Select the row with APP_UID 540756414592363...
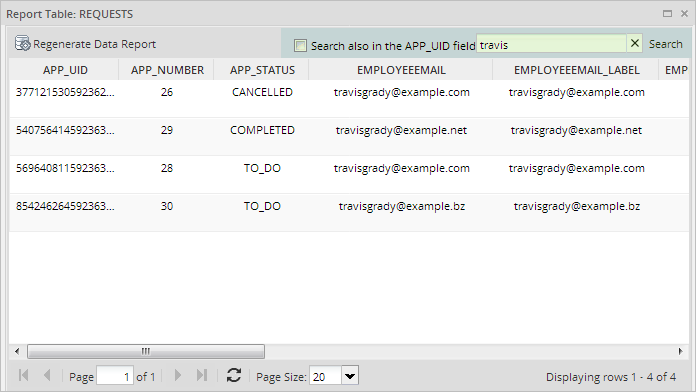696x392 pixels. click(x=349, y=136)
